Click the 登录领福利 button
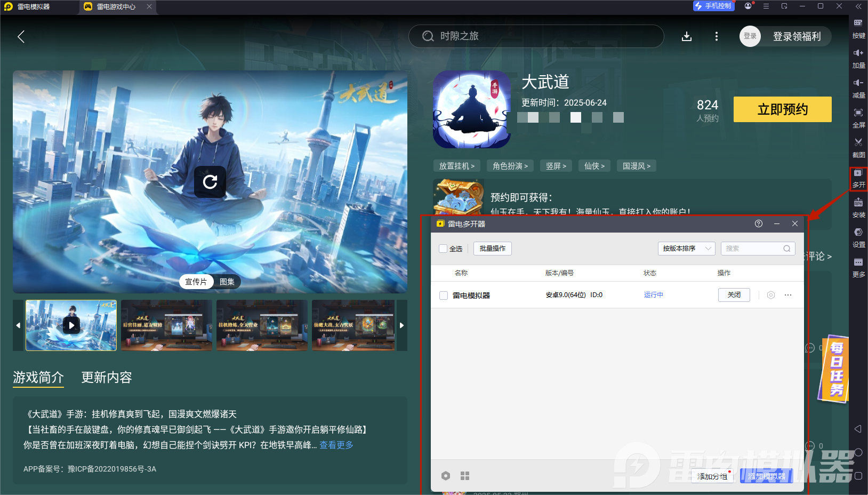 pos(797,36)
